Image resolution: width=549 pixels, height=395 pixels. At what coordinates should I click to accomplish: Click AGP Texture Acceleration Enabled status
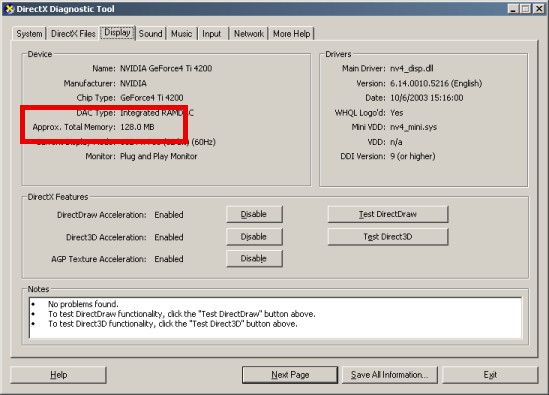(x=169, y=259)
